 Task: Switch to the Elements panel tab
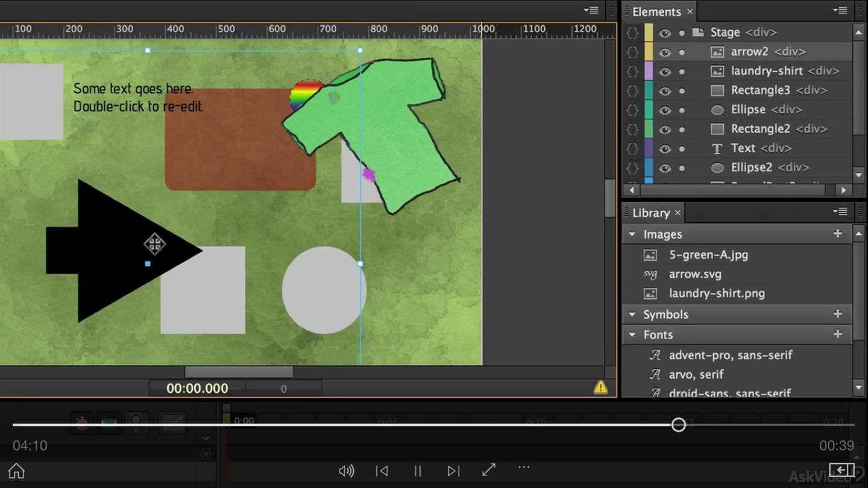pyautogui.click(x=656, y=11)
